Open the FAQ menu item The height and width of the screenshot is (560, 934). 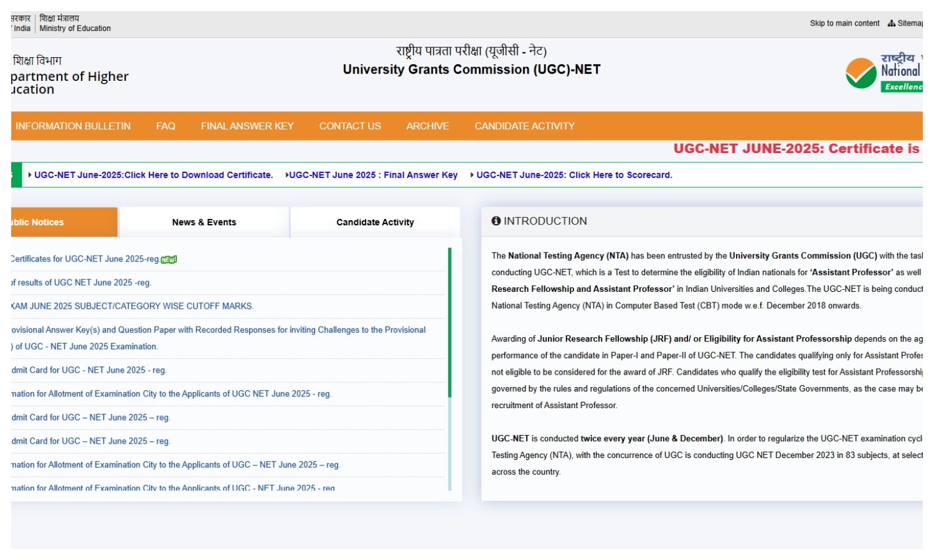click(x=166, y=126)
